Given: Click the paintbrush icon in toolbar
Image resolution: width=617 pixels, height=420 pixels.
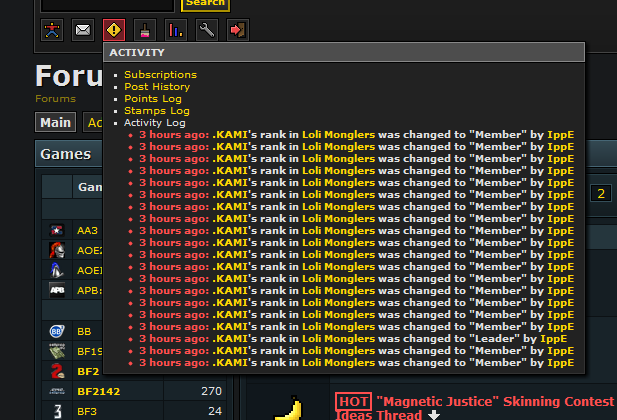Looking at the screenshot, I should coord(145,30).
